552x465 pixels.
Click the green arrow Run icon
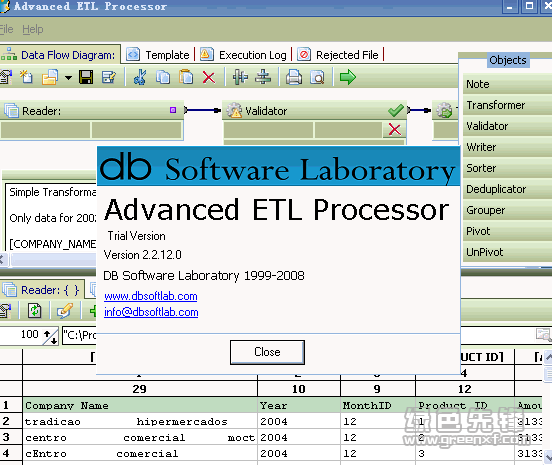348,77
